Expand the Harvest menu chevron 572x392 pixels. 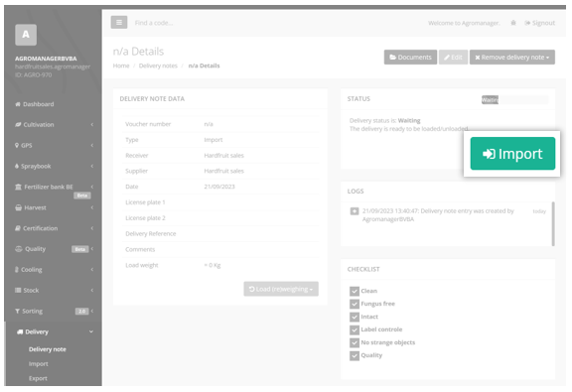click(92, 207)
